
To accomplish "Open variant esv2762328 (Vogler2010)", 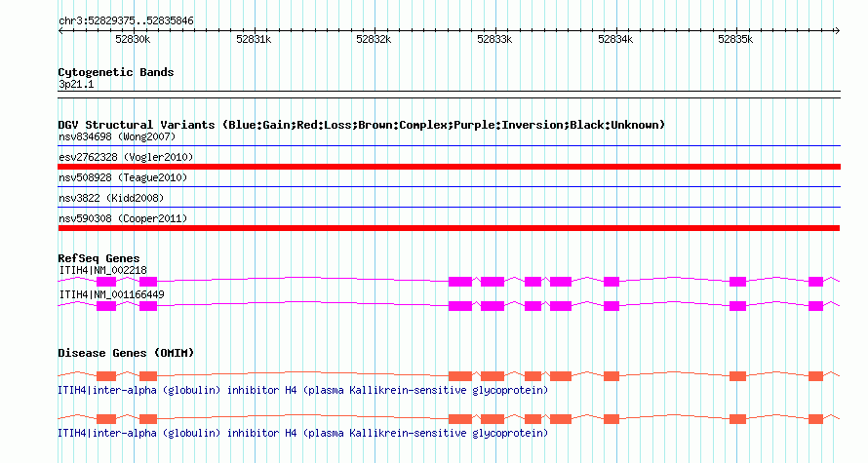I will 126,157.
